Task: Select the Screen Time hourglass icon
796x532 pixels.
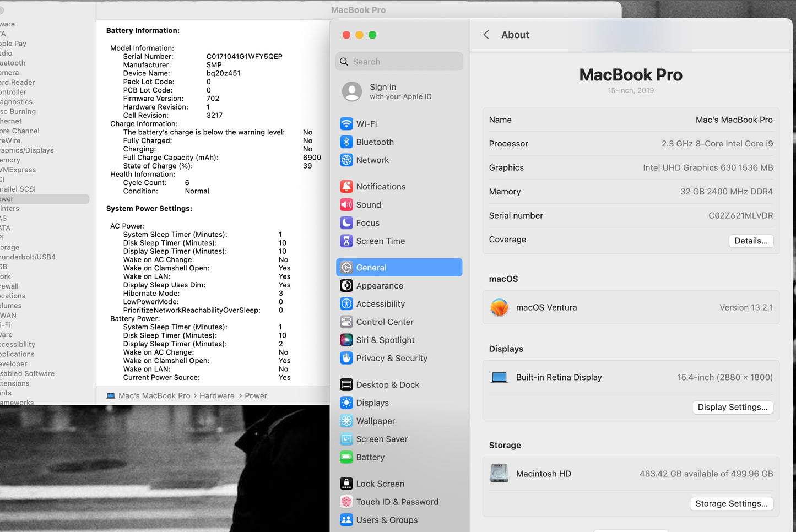Action: pos(346,241)
